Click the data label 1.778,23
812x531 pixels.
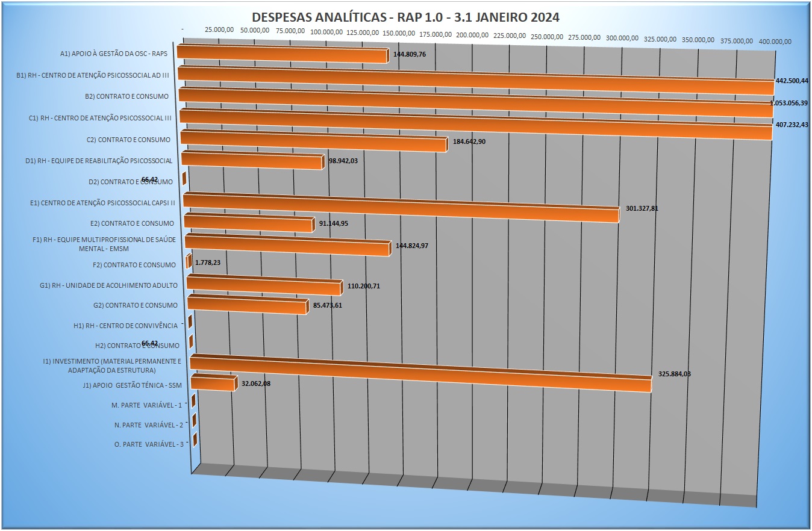click(x=208, y=263)
